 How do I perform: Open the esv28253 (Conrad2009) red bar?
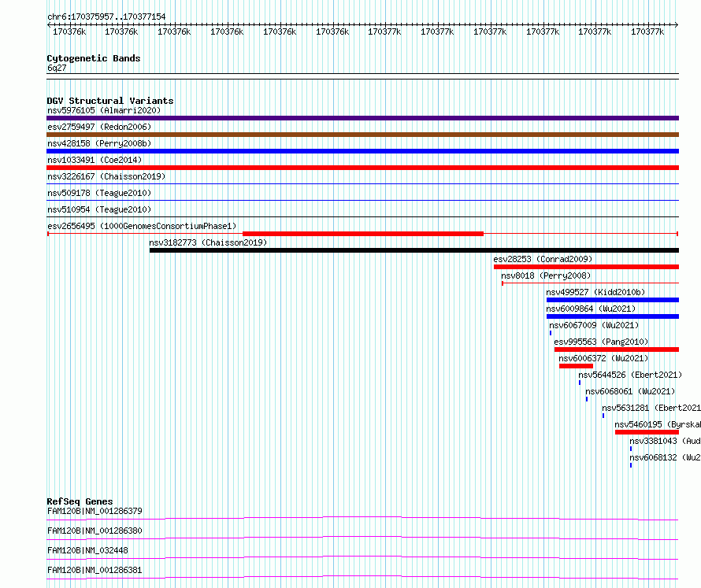pos(586,267)
